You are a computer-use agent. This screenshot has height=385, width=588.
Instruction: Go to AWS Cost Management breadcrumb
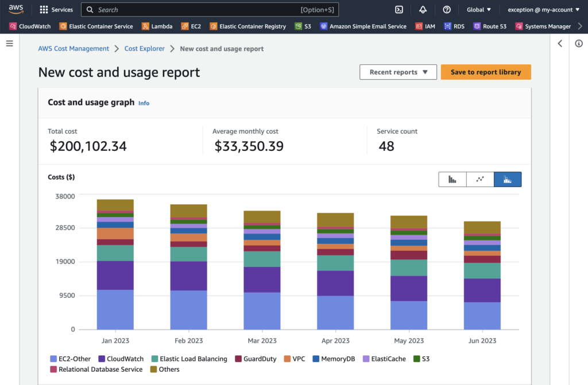pyautogui.click(x=73, y=49)
